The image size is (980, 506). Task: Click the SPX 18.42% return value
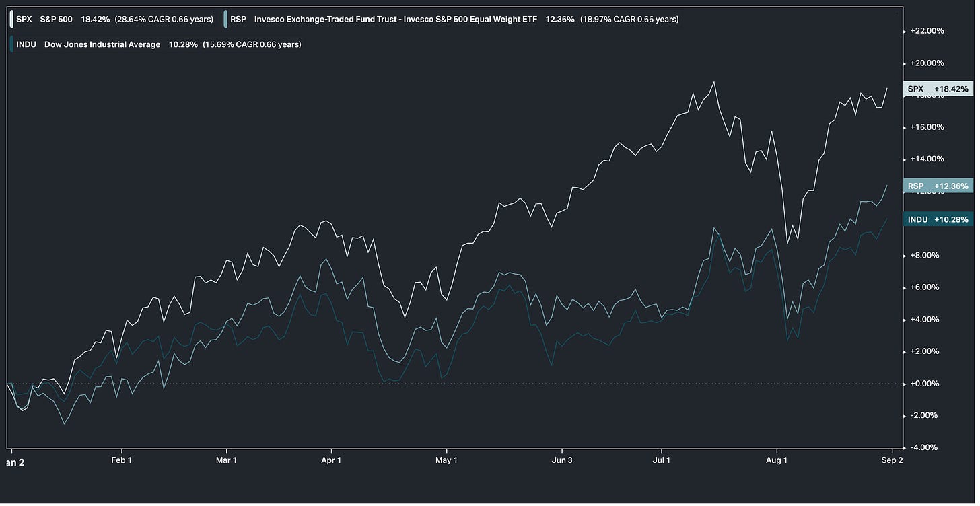(x=95, y=20)
